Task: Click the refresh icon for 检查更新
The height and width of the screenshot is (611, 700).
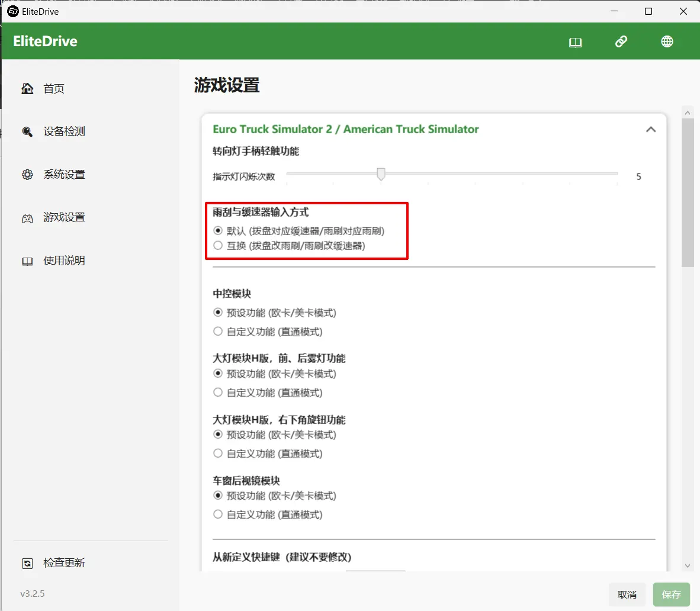Action: click(x=27, y=563)
